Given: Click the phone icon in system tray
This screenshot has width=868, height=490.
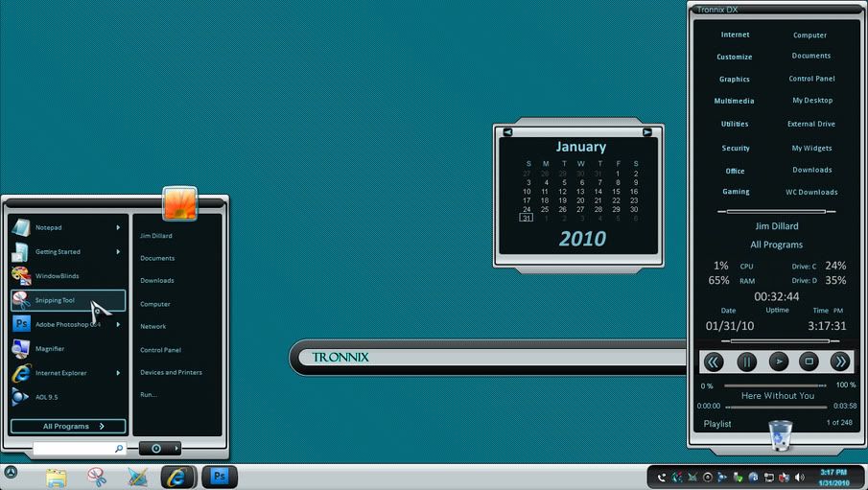Looking at the screenshot, I should [x=661, y=478].
